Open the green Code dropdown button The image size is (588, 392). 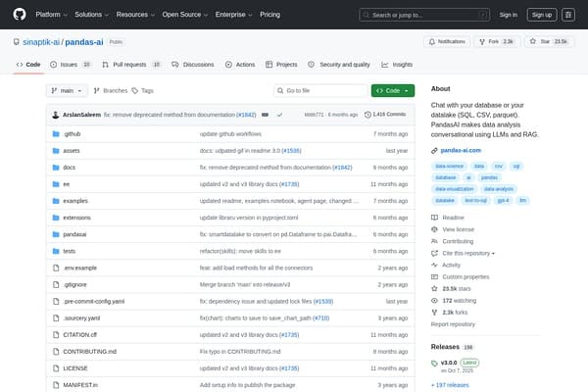tap(393, 91)
